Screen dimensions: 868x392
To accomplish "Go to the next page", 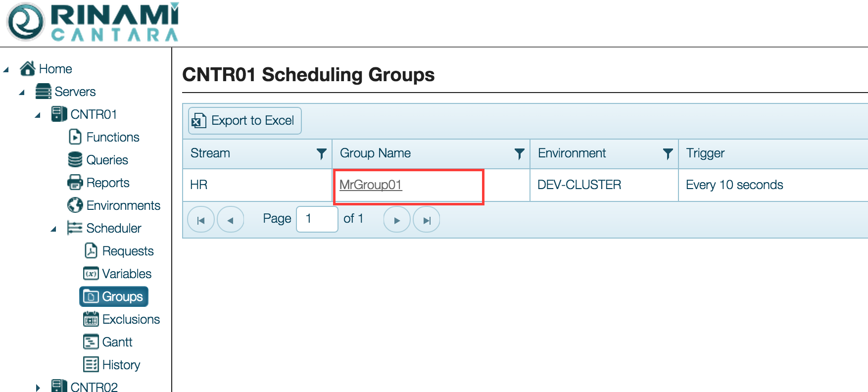I will pos(396,220).
